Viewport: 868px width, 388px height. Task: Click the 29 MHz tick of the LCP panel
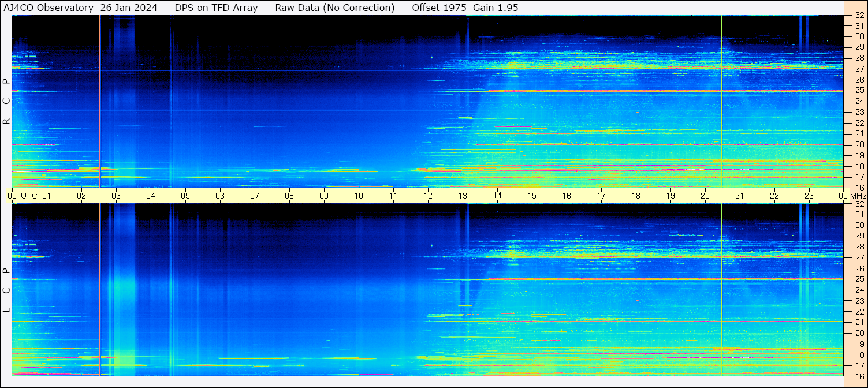pos(859,236)
